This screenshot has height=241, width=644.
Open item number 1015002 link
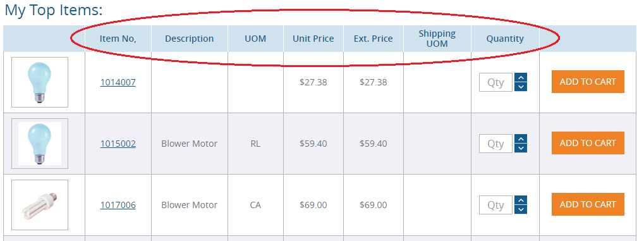[118, 144]
